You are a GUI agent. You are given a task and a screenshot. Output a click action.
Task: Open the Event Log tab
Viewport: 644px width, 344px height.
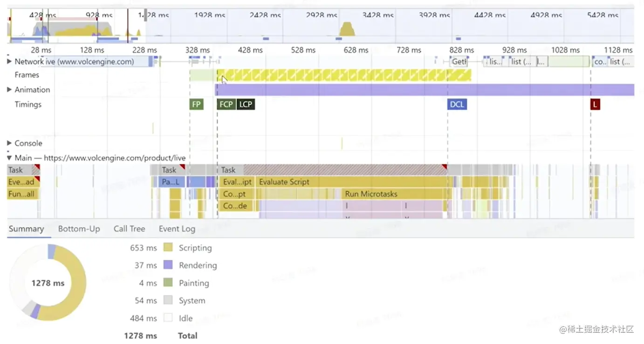tap(177, 229)
